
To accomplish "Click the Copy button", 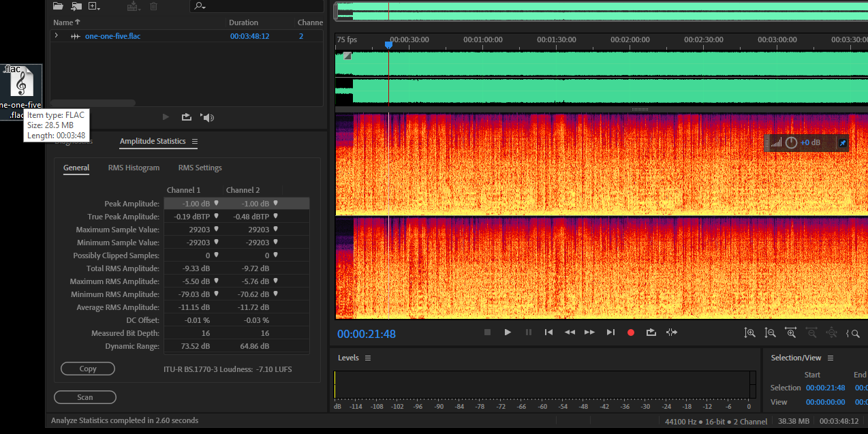I will (x=88, y=369).
